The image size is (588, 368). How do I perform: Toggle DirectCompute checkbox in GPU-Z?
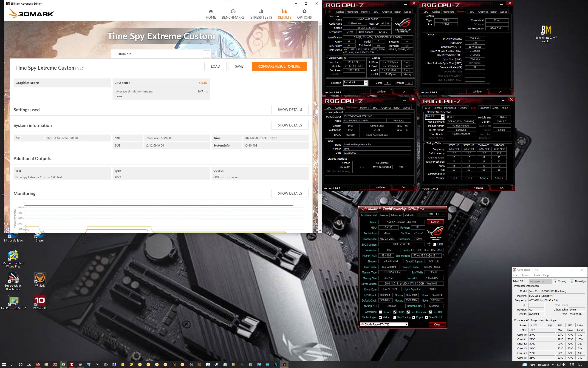(408, 312)
